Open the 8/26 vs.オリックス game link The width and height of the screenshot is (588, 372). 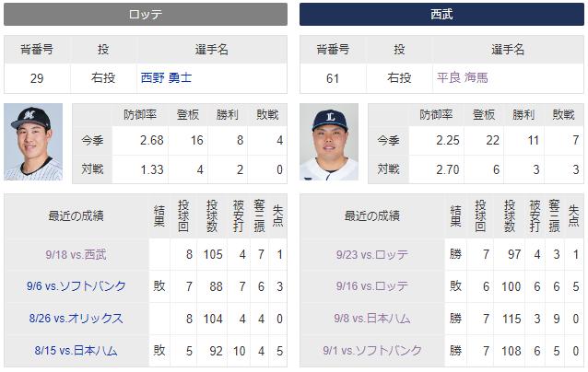click(x=76, y=319)
